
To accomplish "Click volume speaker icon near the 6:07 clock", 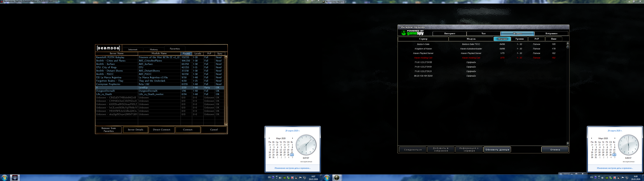I will pos(280,178).
